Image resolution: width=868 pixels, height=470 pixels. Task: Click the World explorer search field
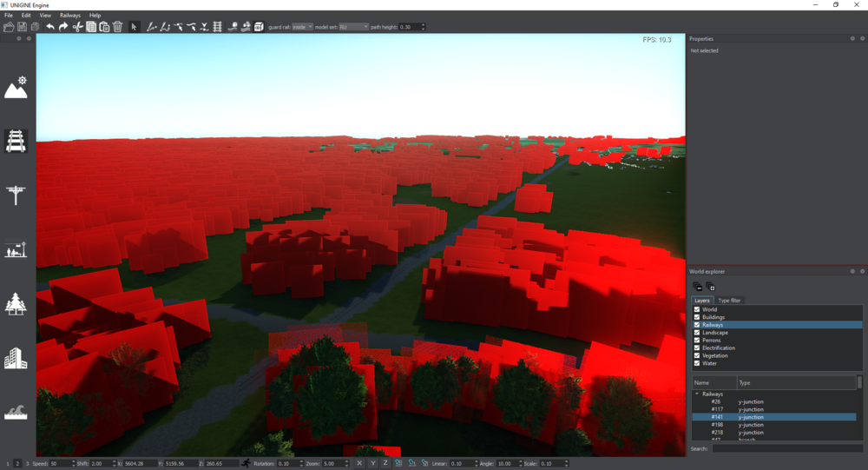pyautogui.click(x=786, y=448)
